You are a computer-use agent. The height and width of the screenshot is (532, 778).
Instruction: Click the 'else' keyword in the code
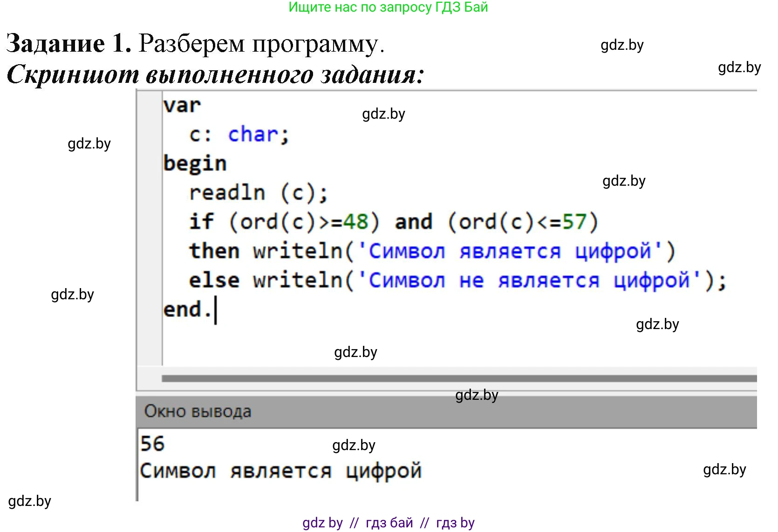pyautogui.click(x=214, y=281)
